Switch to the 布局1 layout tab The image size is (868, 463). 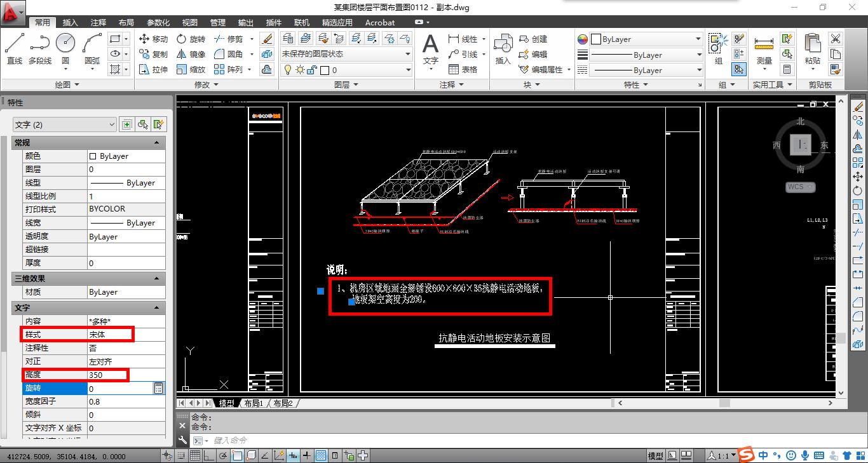tap(253, 403)
